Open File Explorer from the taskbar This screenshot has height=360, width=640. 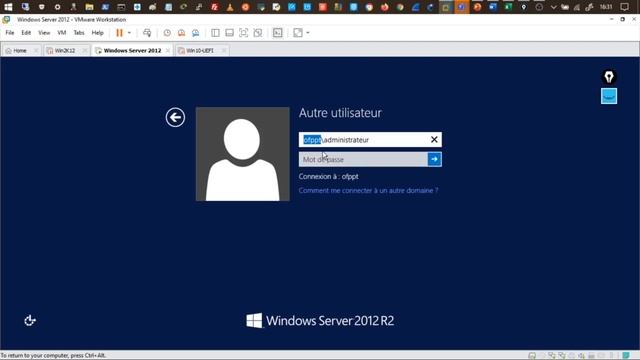click(x=89, y=7)
